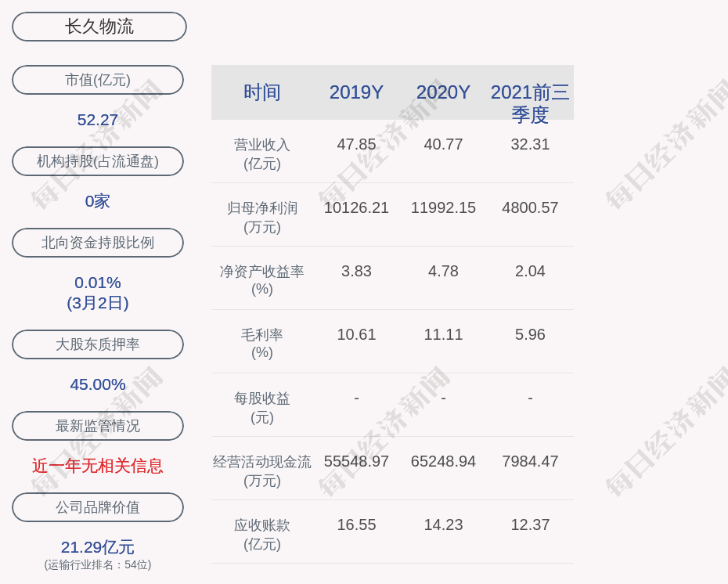Select gross margin value 10.61
The image size is (728, 584).
tap(356, 335)
